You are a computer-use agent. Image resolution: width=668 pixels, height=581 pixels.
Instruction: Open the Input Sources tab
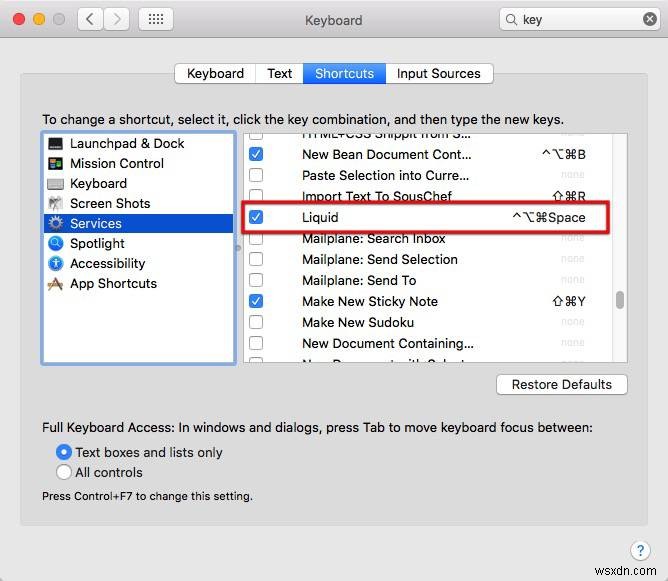[x=439, y=73]
